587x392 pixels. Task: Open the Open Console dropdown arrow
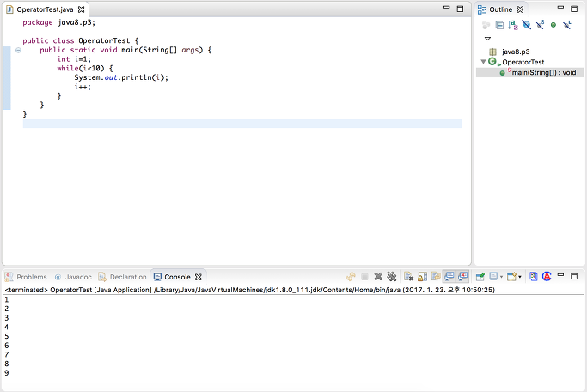(520, 277)
